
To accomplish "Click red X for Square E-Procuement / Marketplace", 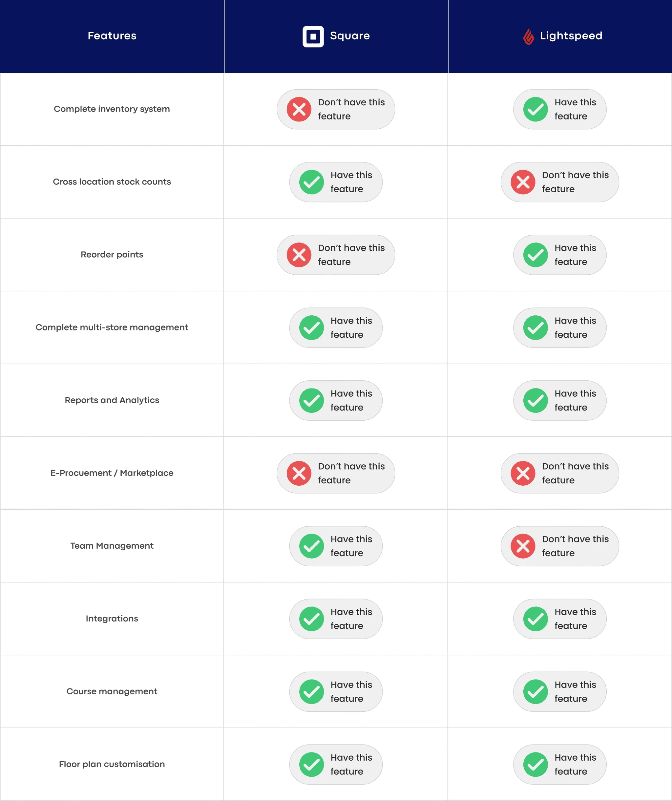I will tap(299, 473).
